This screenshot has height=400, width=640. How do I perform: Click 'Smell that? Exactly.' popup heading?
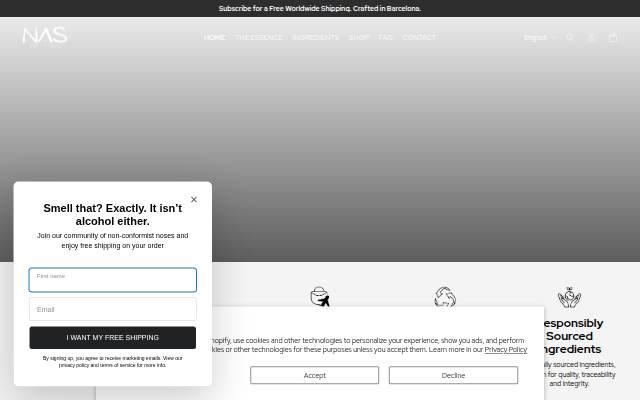coord(113,215)
